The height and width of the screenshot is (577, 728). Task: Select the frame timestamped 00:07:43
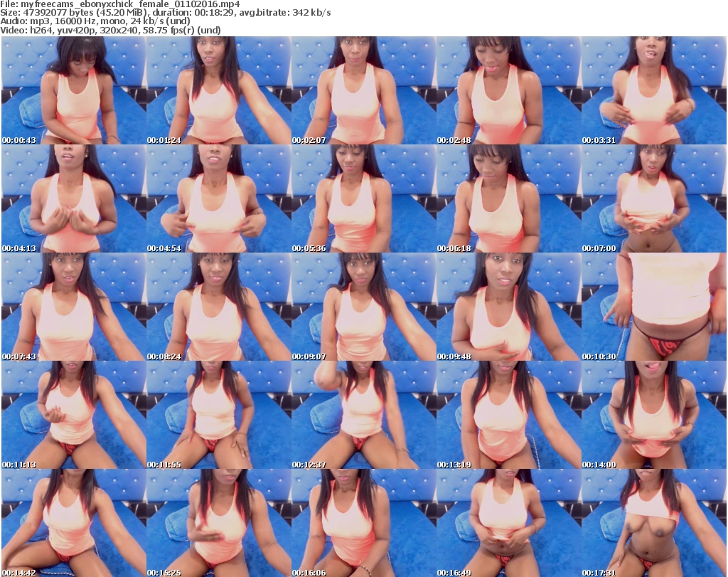tap(73, 307)
